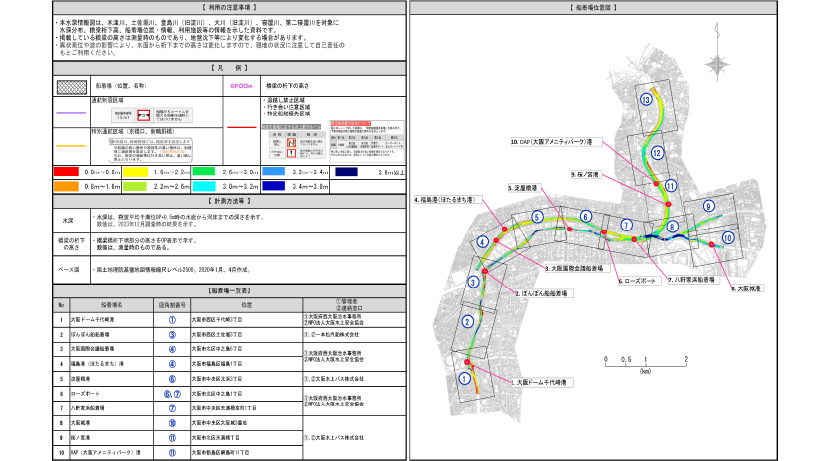Click circled section number 9 on the map
The image size is (831, 461).
click(x=709, y=206)
